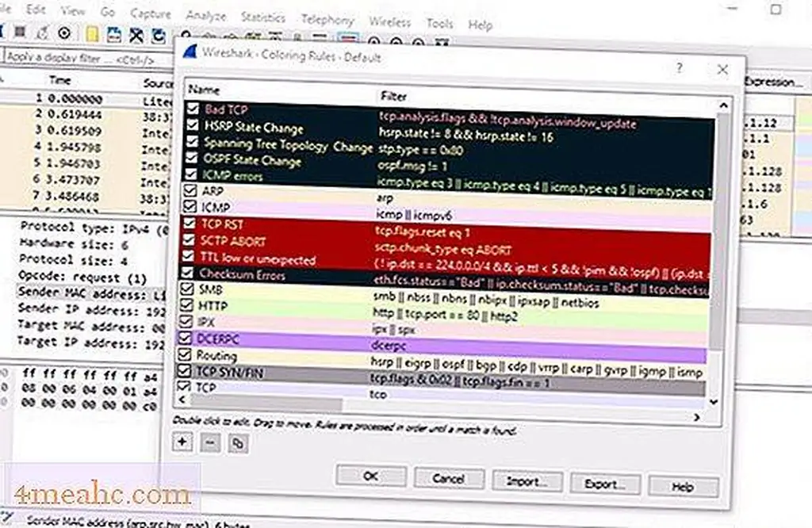Select the 'Hardware size: 6' detail line
The width and height of the screenshot is (812, 528).
click(x=74, y=244)
